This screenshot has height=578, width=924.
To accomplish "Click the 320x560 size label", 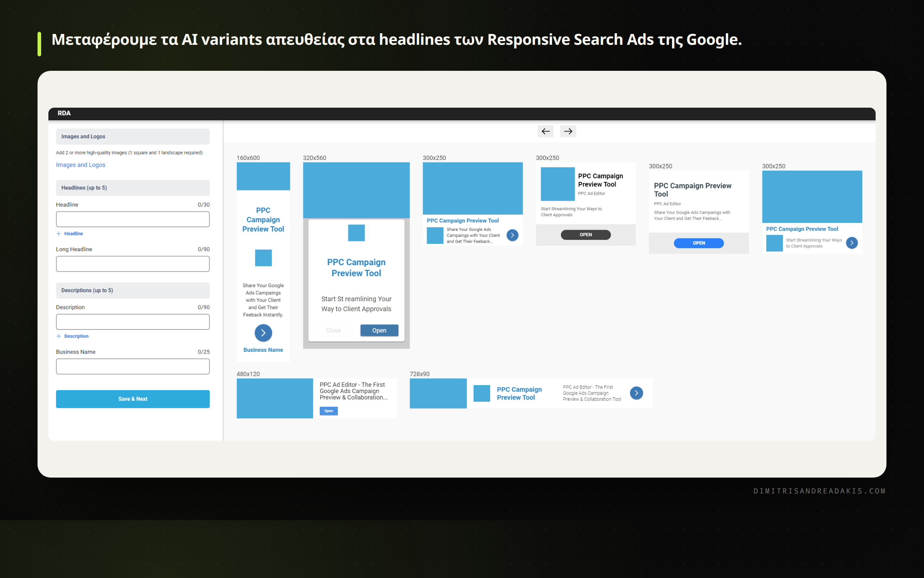I will tap(315, 158).
